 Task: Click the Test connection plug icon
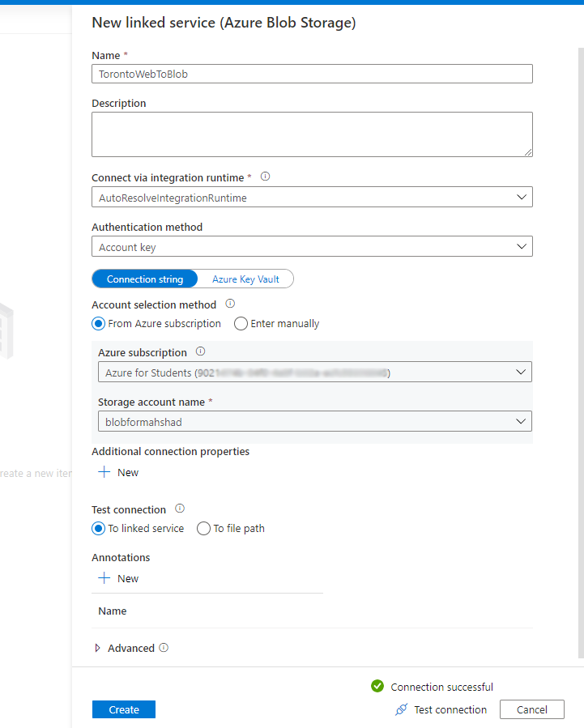click(x=401, y=709)
